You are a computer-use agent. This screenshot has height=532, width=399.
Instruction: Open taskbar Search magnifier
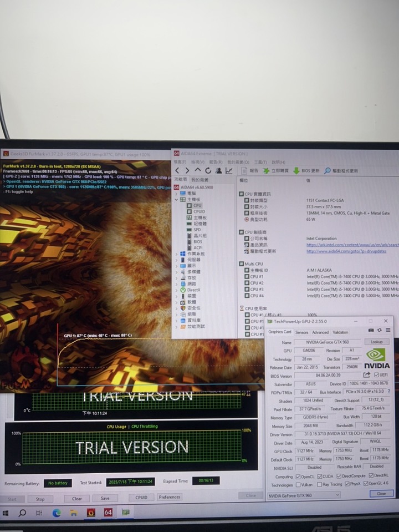(22, 513)
